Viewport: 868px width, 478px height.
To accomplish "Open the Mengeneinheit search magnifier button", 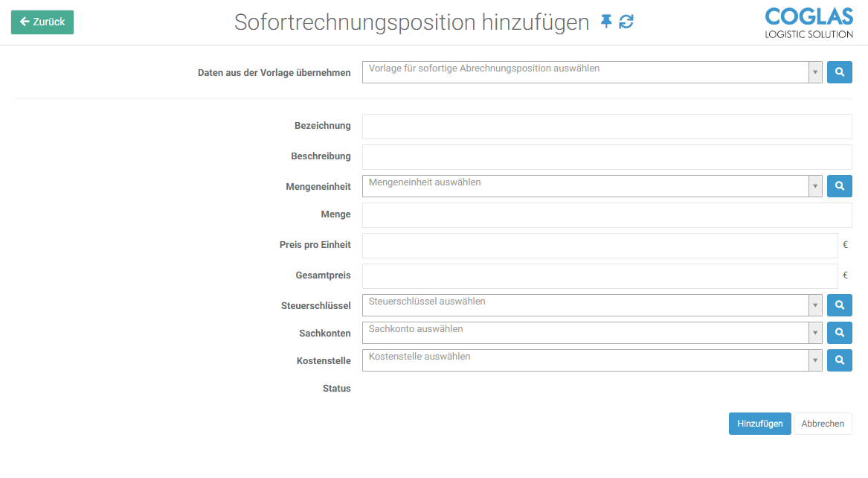I will pyautogui.click(x=839, y=186).
